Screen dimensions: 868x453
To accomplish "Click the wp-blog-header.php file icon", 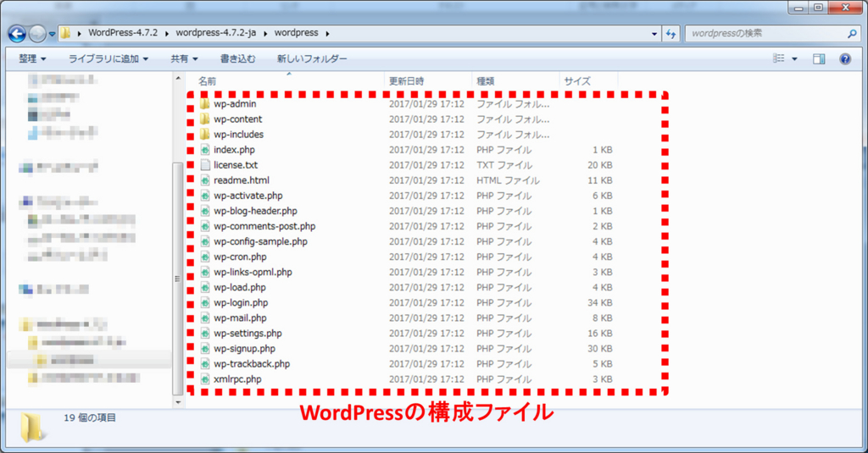I will [x=205, y=211].
